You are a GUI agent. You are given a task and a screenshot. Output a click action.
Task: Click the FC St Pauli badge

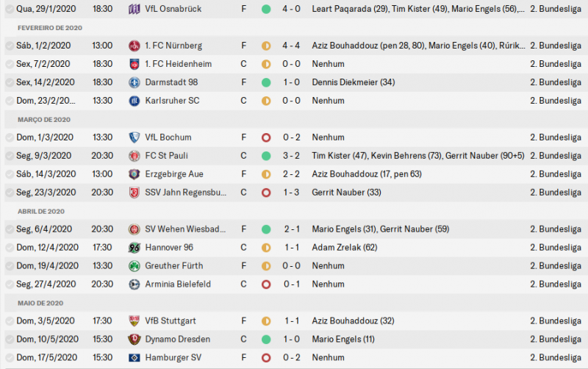click(134, 156)
